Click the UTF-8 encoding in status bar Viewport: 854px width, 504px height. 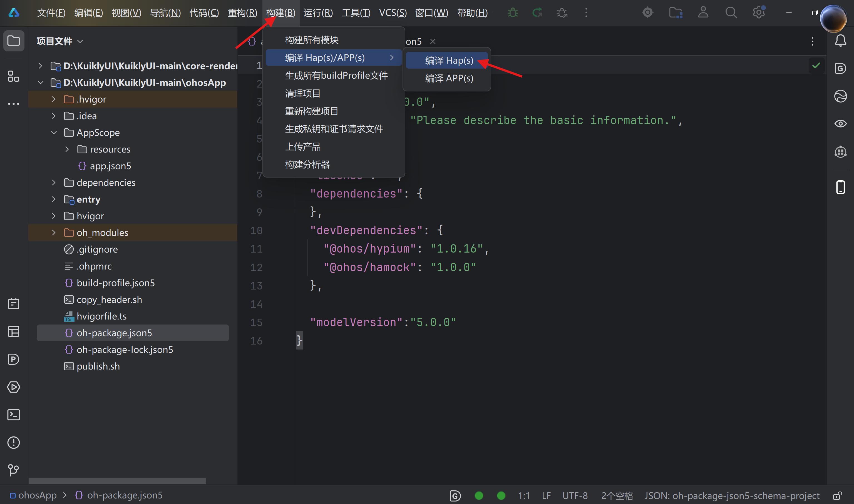(575, 495)
